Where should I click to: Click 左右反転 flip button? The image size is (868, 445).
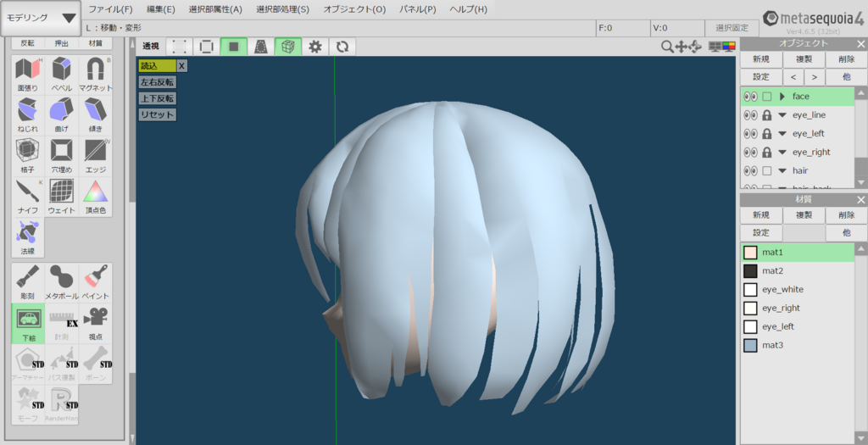point(157,82)
